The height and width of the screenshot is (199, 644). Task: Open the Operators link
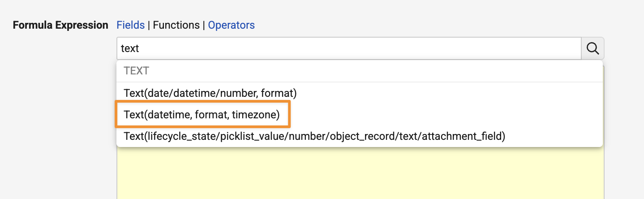pos(231,25)
